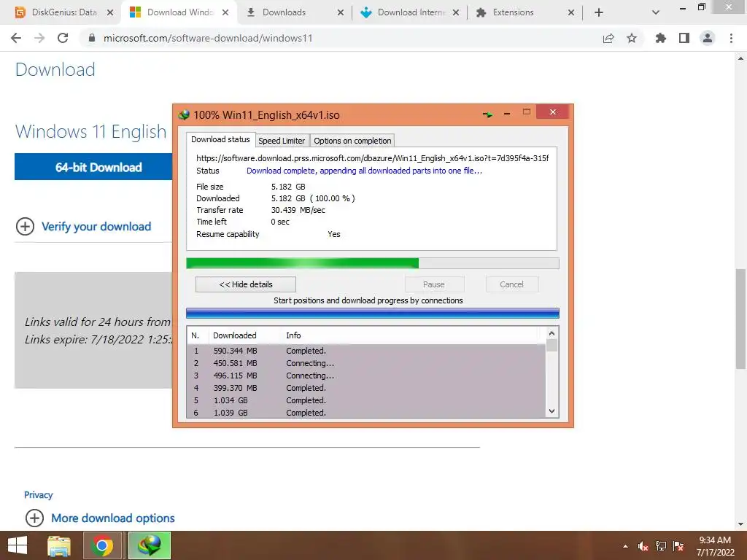Switch to Chrome in the taskbar
Image resolution: width=747 pixels, height=560 pixels.
(x=102, y=545)
